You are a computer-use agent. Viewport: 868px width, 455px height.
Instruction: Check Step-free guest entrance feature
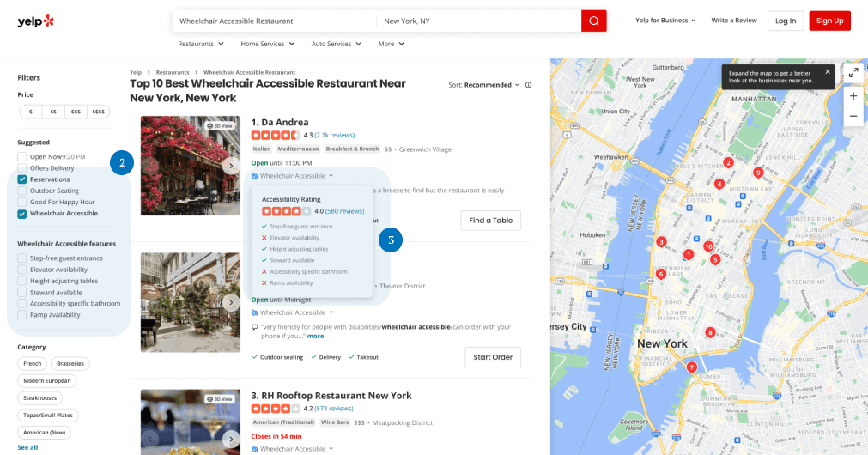22,258
